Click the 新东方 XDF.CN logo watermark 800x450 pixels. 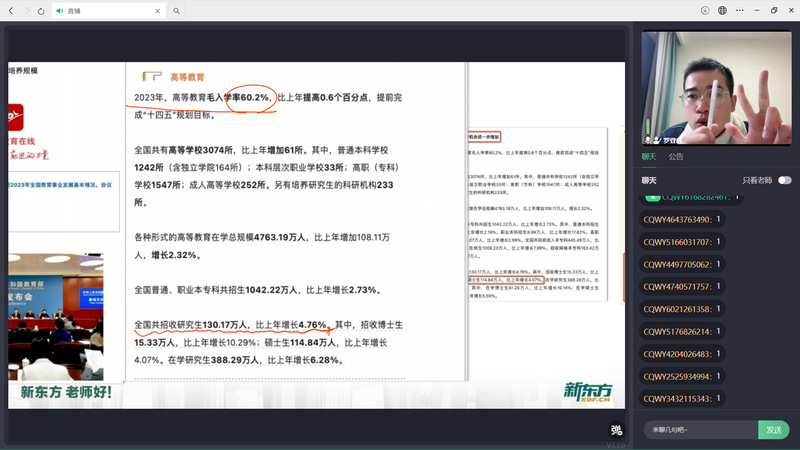point(587,391)
